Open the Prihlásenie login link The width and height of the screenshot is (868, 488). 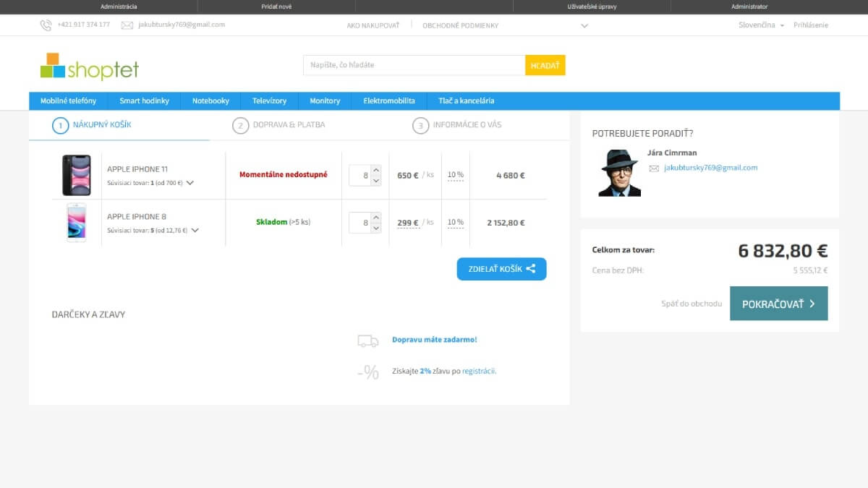[811, 25]
